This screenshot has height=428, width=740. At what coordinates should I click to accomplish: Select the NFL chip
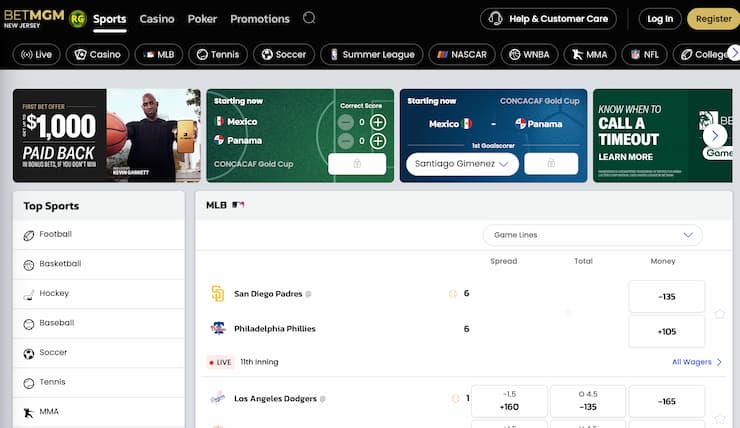pyautogui.click(x=644, y=55)
